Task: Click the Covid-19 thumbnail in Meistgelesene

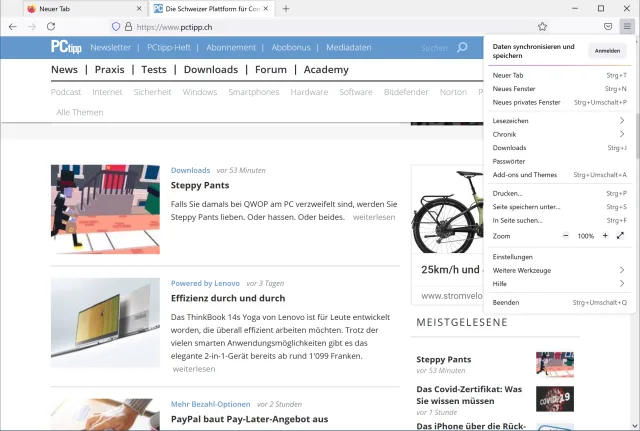Action: (x=555, y=399)
